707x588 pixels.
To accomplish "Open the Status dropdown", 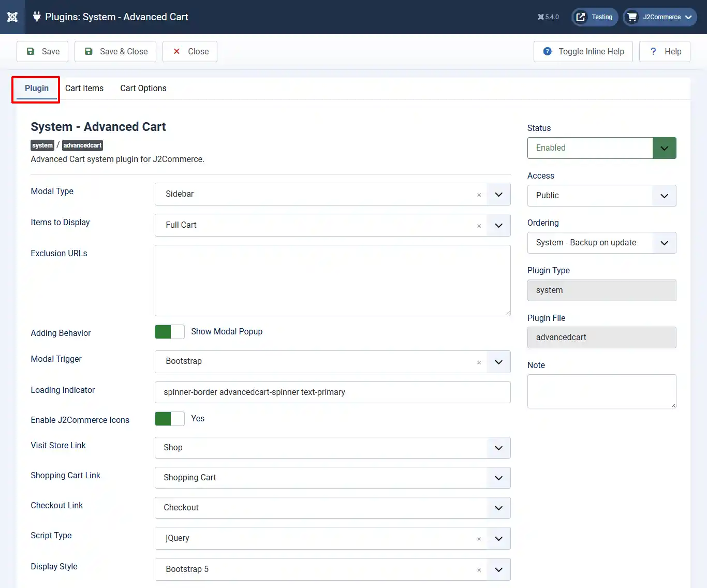I will coord(601,148).
